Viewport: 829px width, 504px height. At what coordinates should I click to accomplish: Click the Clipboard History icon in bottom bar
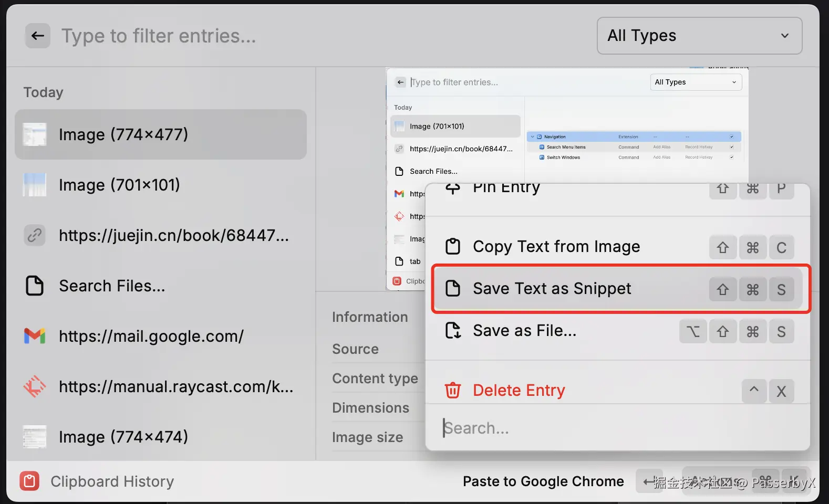29,481
